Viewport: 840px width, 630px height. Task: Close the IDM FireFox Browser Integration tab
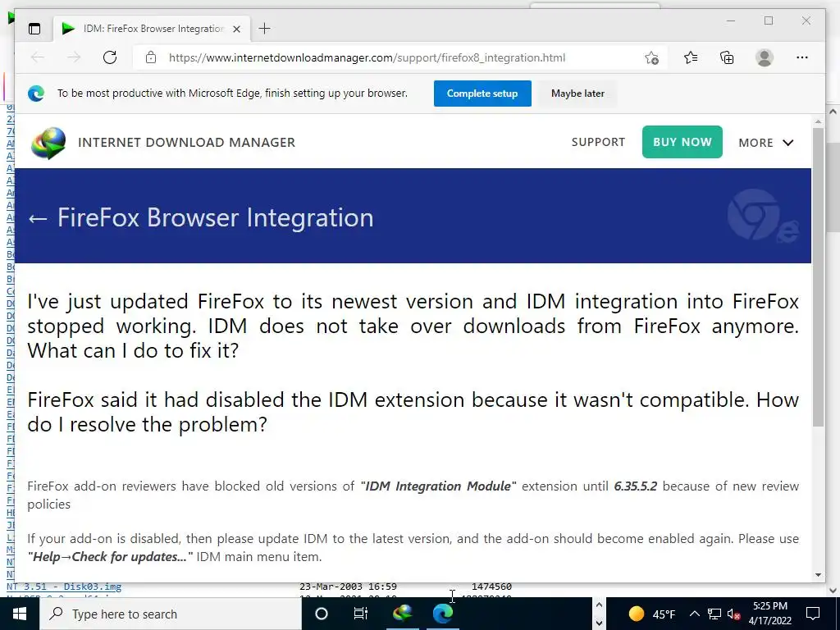point(236,29)
